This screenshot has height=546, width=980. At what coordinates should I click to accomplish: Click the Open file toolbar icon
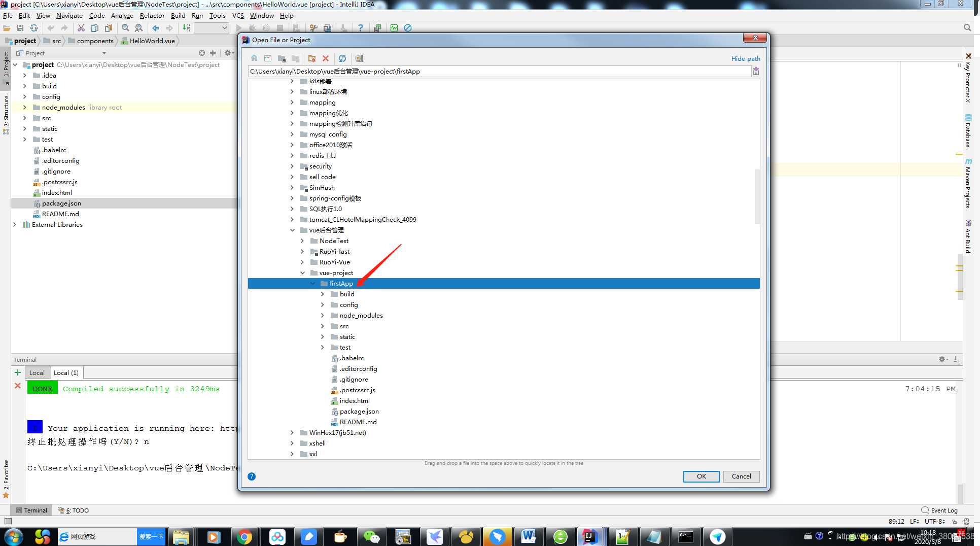click(7, 28)
